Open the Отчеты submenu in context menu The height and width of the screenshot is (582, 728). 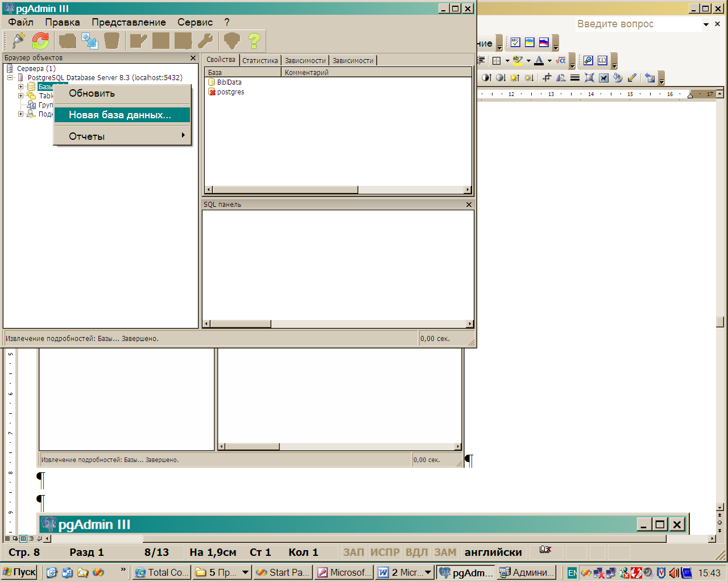click(x=122, y=136)
